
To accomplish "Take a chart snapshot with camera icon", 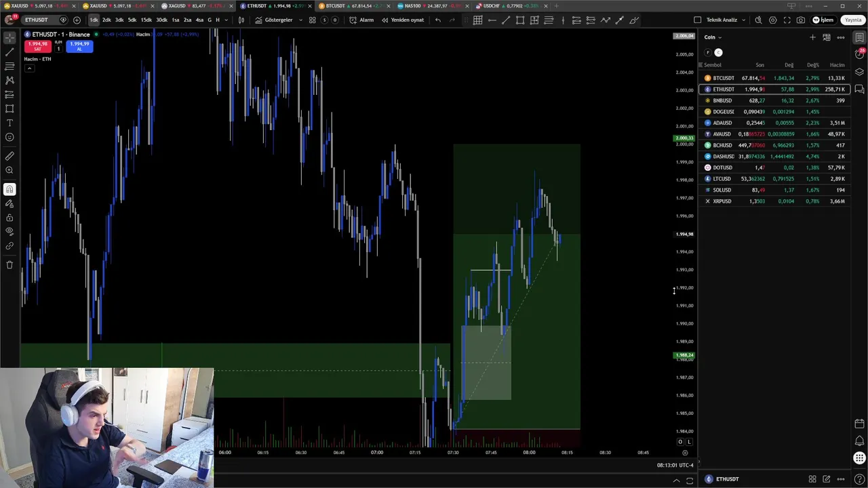I will pos(801,20).
